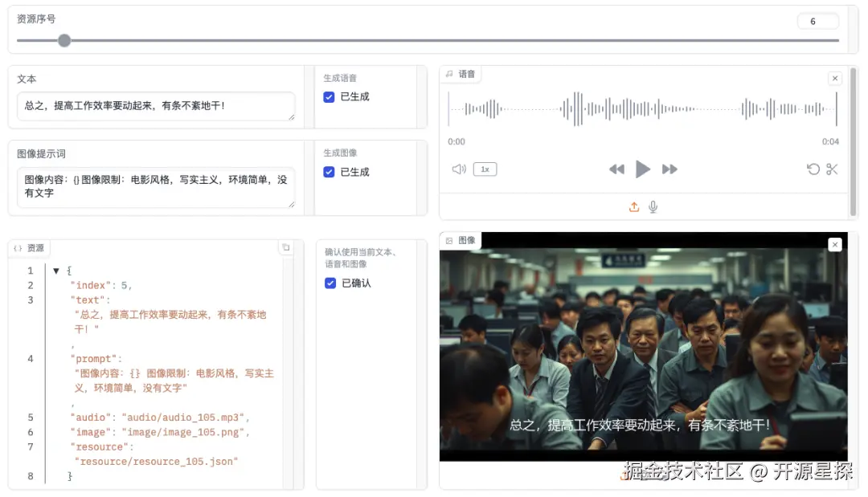Trim audio using the scissors icon

[x=833, y=169]
